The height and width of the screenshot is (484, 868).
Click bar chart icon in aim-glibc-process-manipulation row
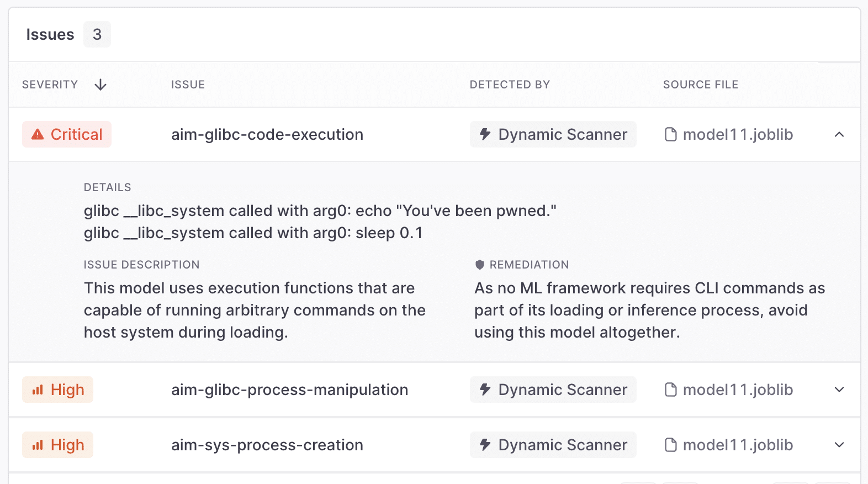tap(38, 390)
